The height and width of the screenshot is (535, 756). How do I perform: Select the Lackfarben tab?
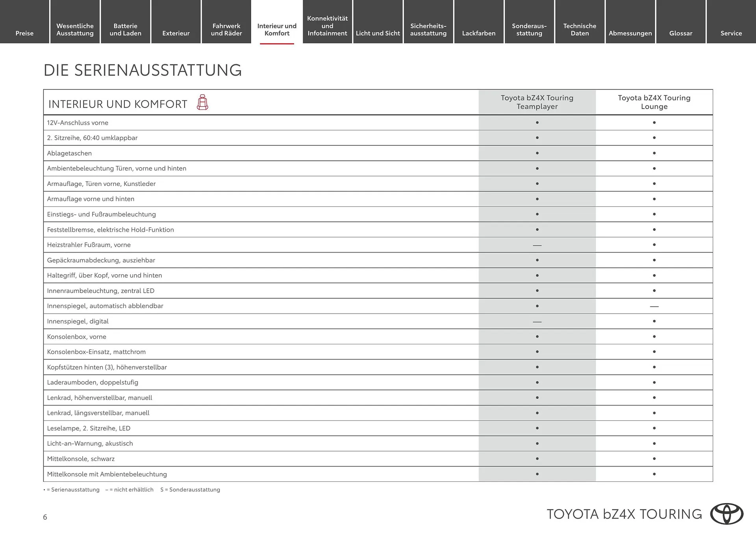[479, 33]
